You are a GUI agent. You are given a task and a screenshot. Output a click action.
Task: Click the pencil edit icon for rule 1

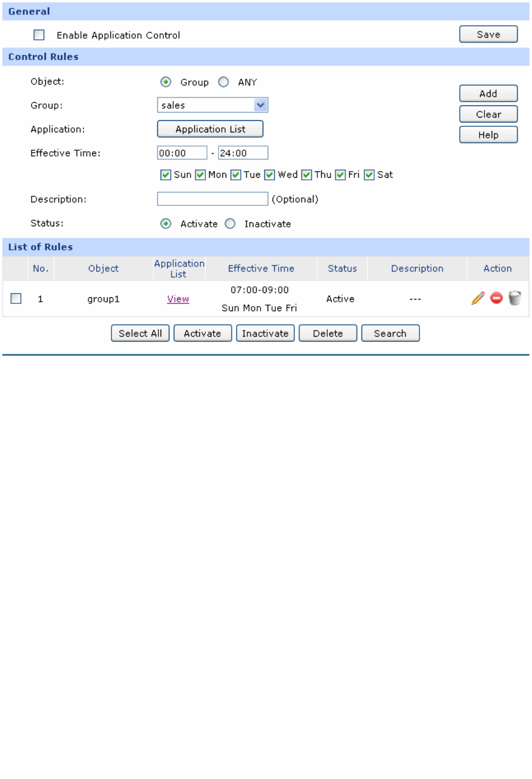pyautogui.click(x=478, y=298)
